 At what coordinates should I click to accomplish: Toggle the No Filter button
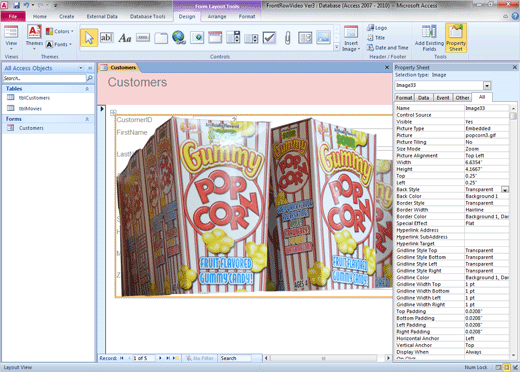(199, 358)
